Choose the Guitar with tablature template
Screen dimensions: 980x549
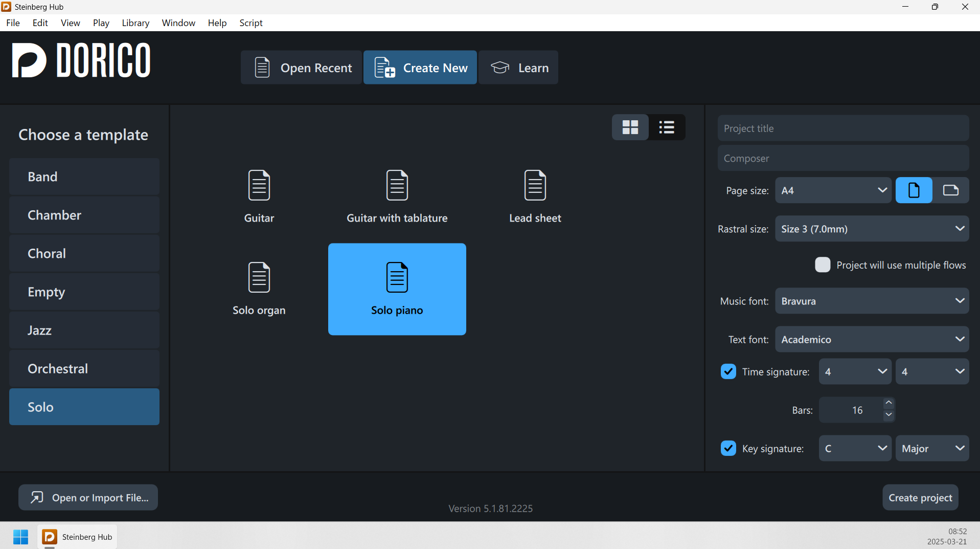click(x=397, y=197)
